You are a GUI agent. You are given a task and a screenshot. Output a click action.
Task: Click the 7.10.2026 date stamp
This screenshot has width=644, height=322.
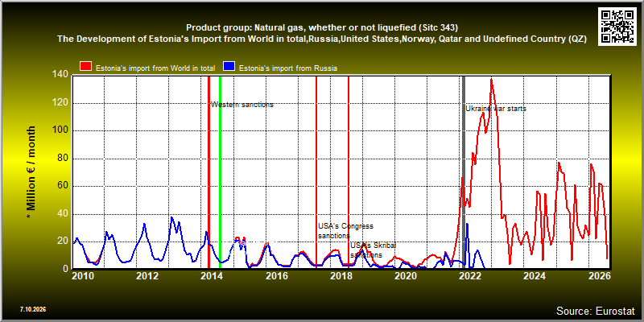[33, 309]
